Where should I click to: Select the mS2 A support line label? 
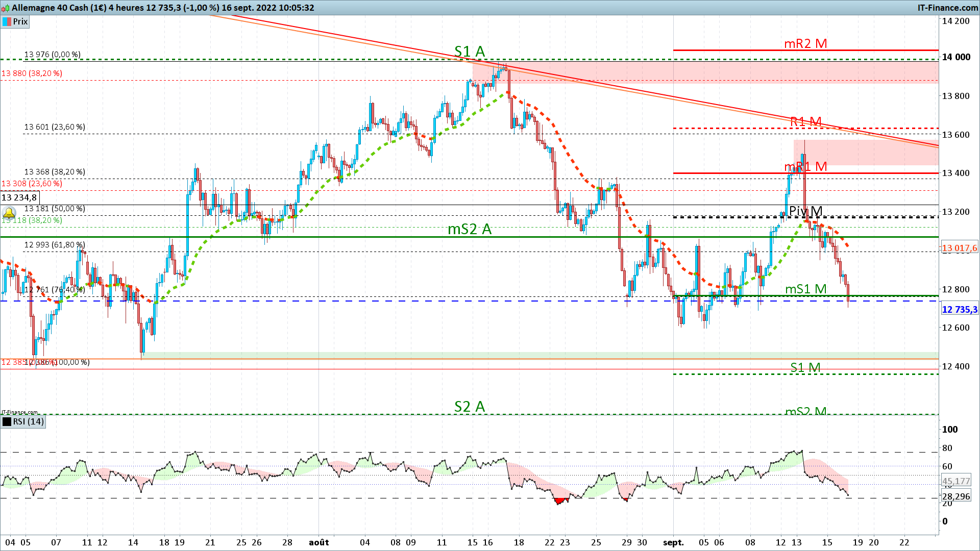coord(469,230)
